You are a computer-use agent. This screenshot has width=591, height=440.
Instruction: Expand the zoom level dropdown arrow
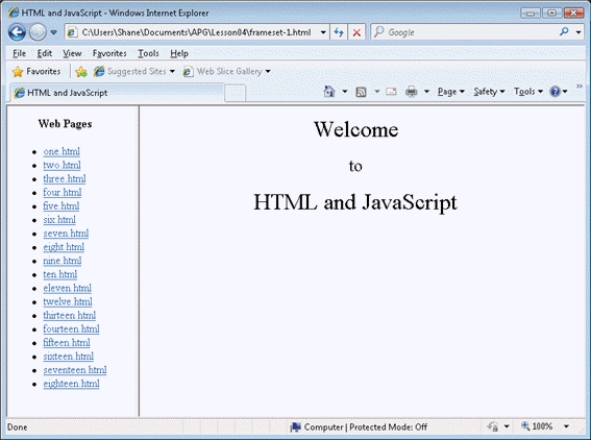click(566, 427)
